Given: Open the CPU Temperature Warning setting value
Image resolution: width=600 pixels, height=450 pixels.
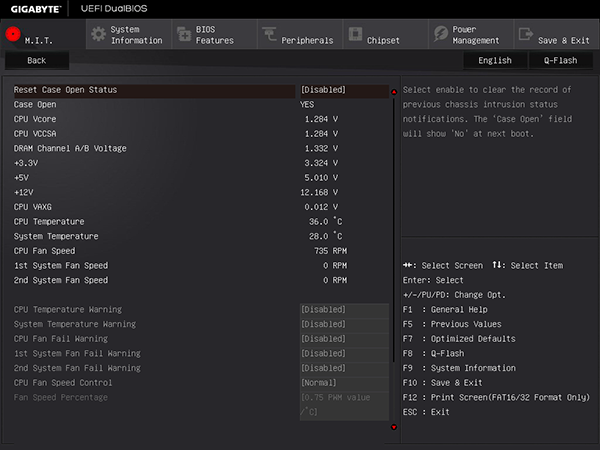Looking at the screenshot, I should click(344, 310).
